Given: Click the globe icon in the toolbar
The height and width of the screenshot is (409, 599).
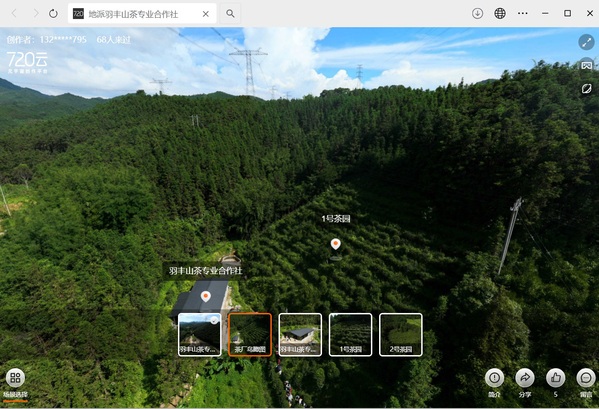Looking at the screenshot, I should click(500, 13).
